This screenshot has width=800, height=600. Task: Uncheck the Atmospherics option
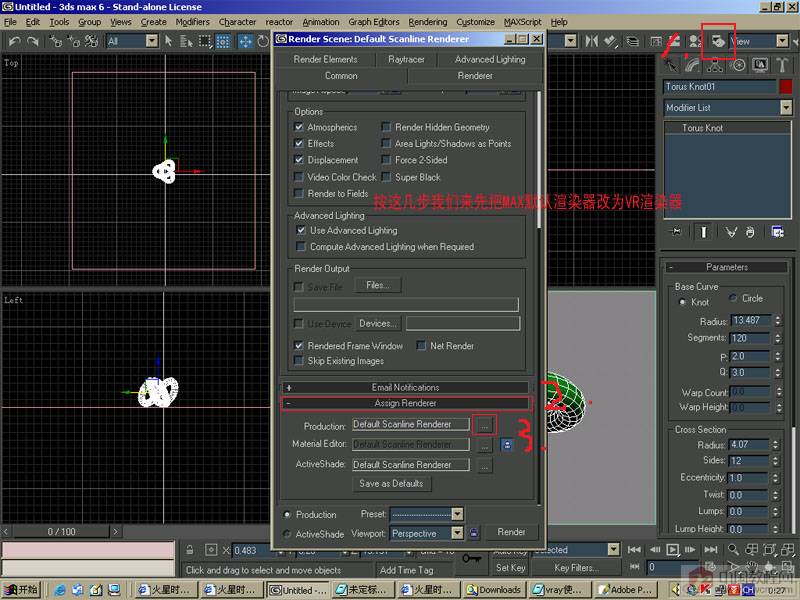tap(299, 127)
